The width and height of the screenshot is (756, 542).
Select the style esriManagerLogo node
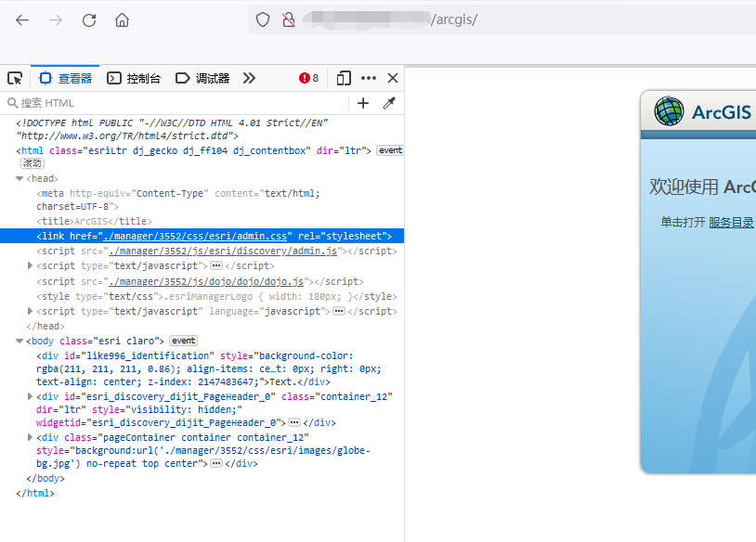click(x=216, y=296)
